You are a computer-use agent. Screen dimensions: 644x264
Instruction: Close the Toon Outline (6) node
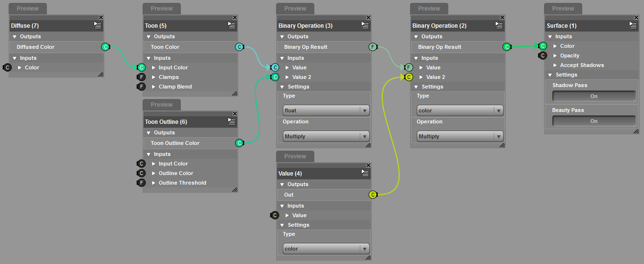234,114
